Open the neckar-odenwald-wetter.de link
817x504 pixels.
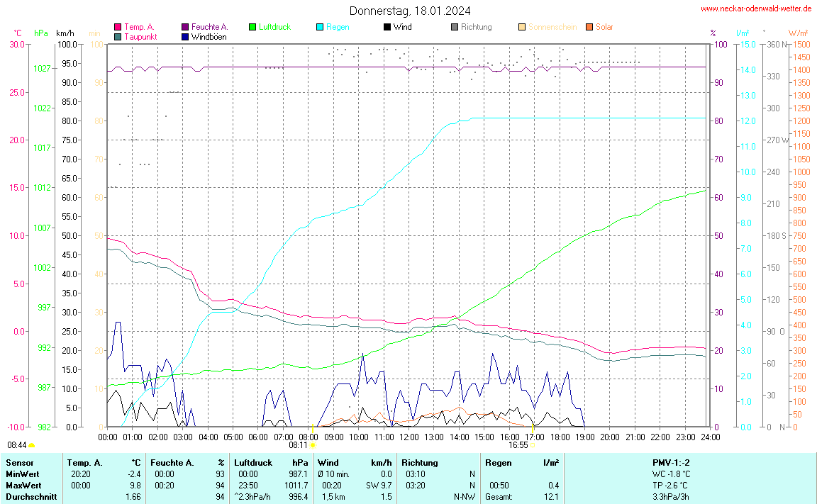[755, 9]
